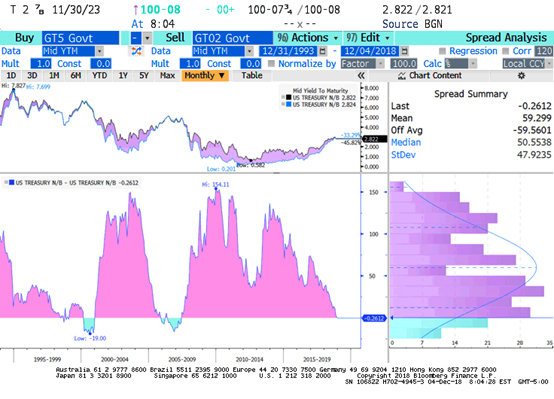Click the normalize value field 100.0
Screen dimensions: 554x399
[x=403, y=64]
